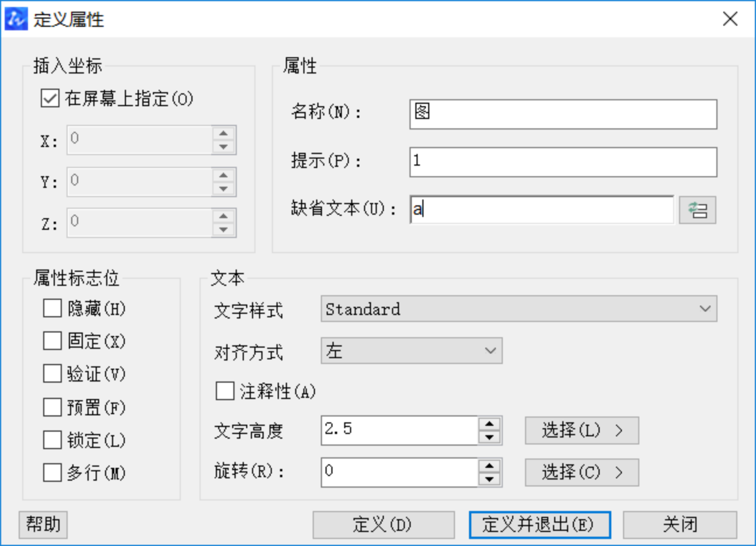This screenshot has width=756, height=546.
Task: Enable the 隐藏(H) checkbox
Action: click(x=52, y=308)
